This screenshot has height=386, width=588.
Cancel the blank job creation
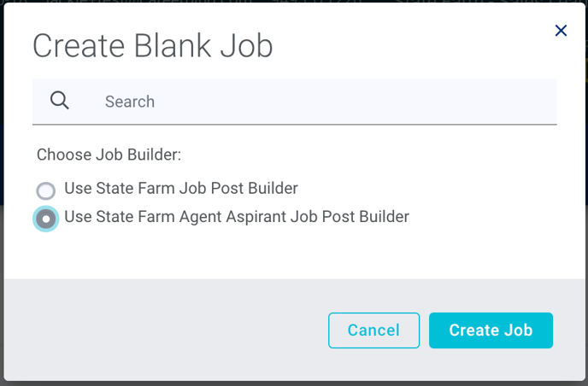tap(373, 330)
